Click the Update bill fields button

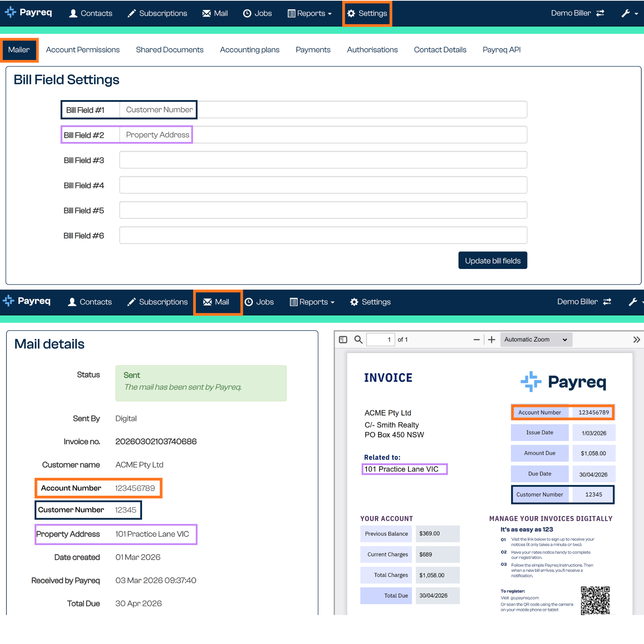tap(493, 261)
